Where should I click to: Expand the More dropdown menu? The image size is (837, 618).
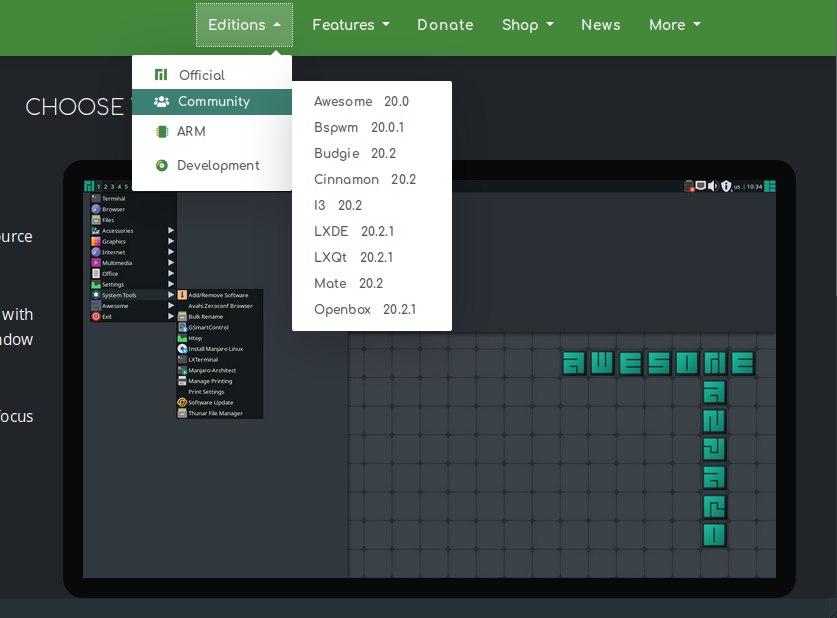pyautogui.click(x=675, y=25)
